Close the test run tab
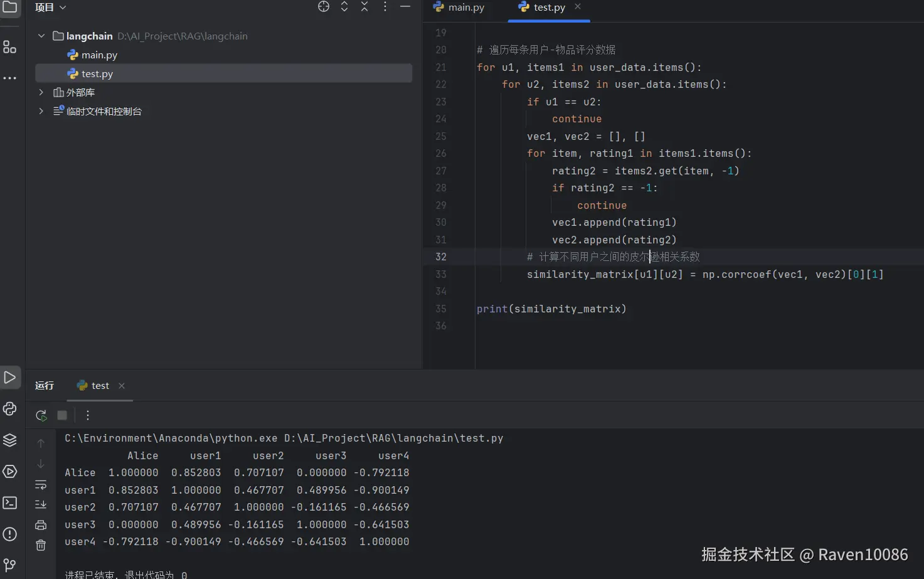924x579 pixels. (122, 386)
